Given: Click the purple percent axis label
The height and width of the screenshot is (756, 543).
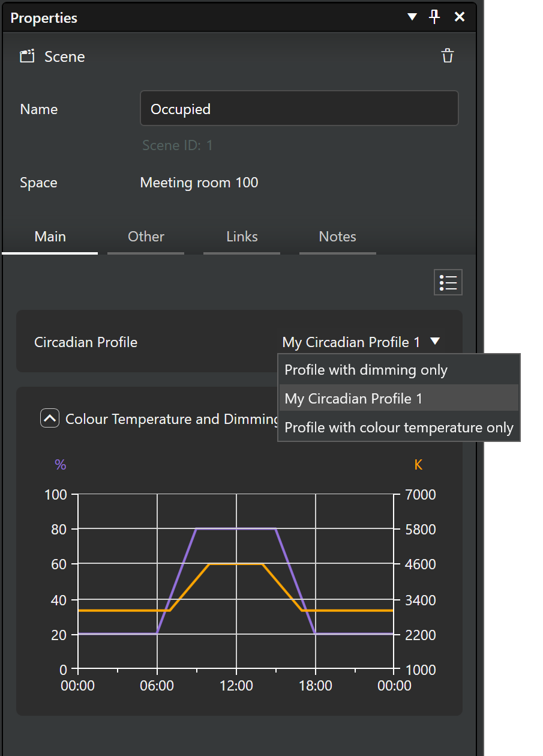Looking at the screenshot, I should [x=60, y=465].
